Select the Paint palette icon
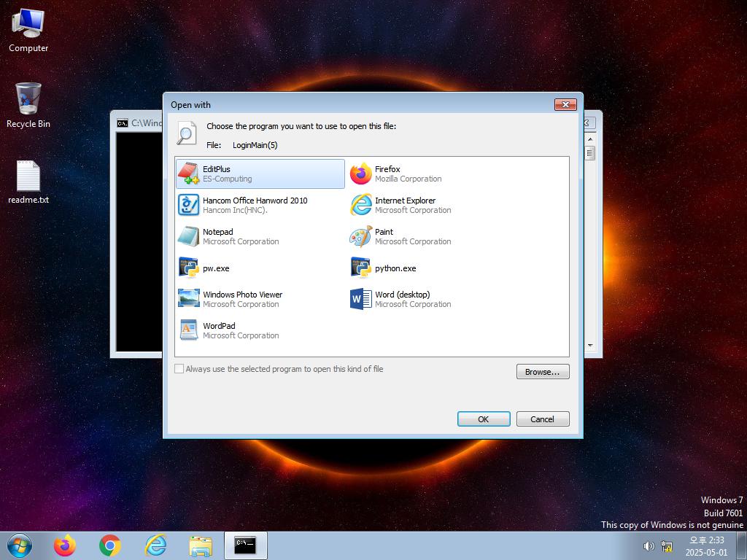 click(360, 236)
